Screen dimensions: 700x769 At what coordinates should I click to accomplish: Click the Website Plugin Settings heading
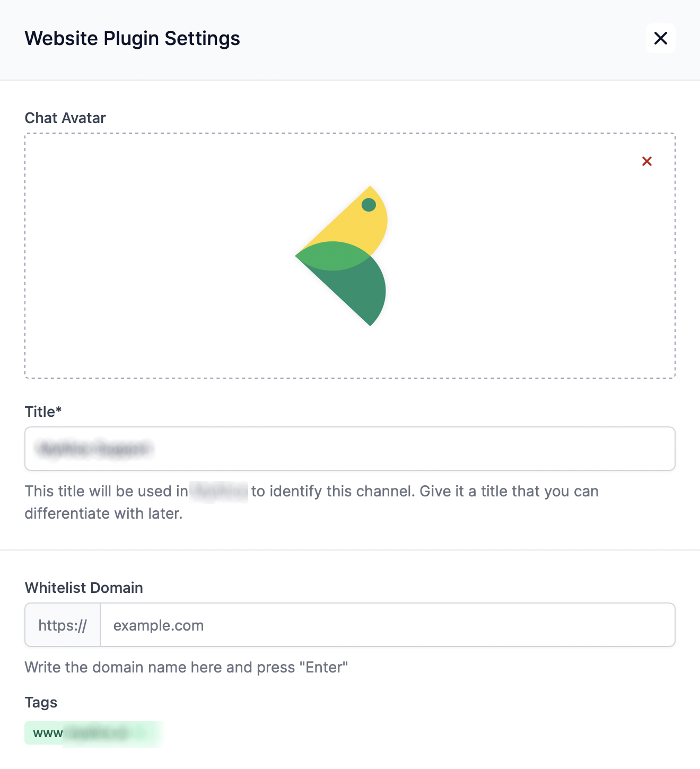(133, 38)
